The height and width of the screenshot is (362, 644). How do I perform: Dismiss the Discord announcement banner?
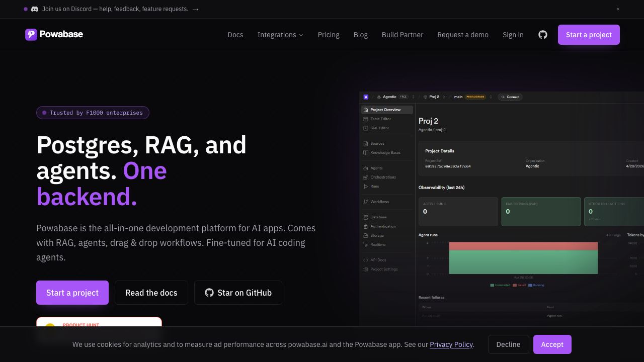coord(618,9)
